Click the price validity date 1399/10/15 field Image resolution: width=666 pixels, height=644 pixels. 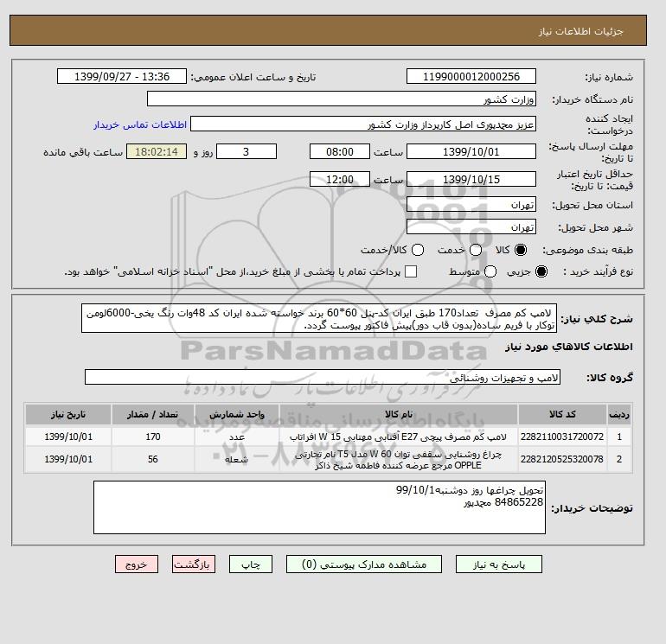[x=471, y=179]
